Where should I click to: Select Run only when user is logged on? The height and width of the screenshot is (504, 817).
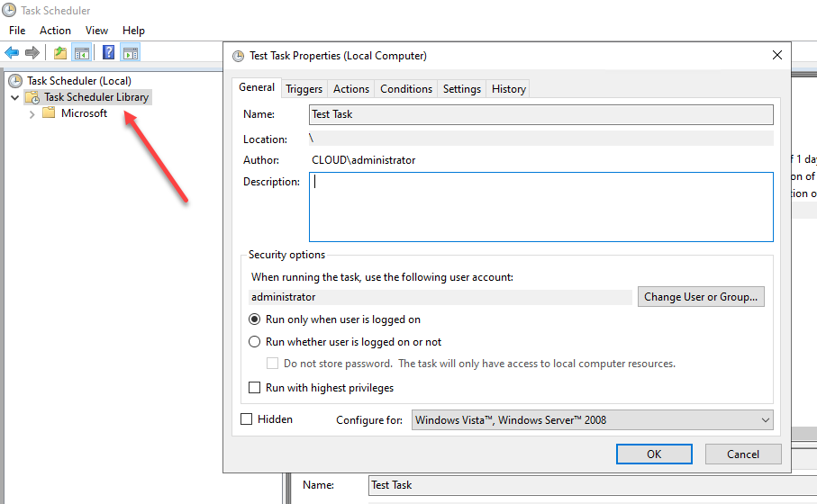[x=254, y=319]
